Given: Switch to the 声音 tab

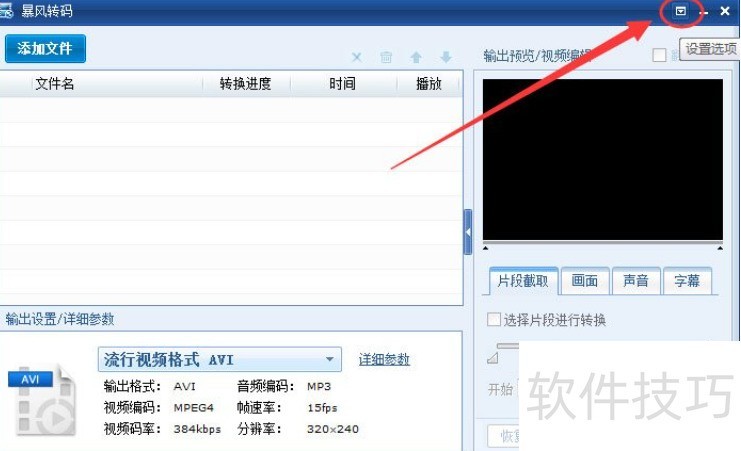Looking at the screenshot, I should tap(636, 281).
